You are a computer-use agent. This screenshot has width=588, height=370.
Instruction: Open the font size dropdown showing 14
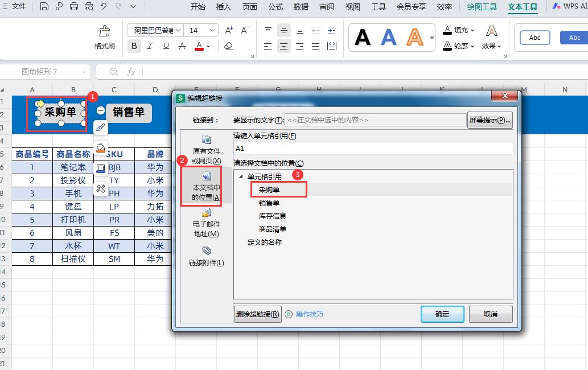[213, 30]
